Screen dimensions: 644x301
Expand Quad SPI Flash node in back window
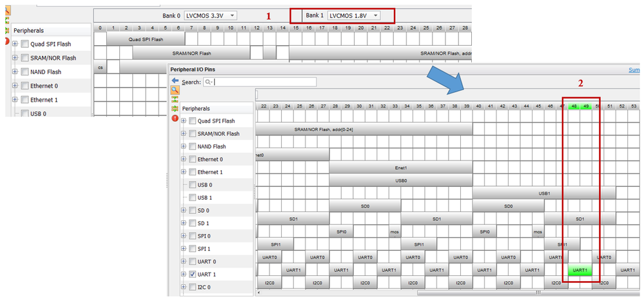(x=15, y=44)
